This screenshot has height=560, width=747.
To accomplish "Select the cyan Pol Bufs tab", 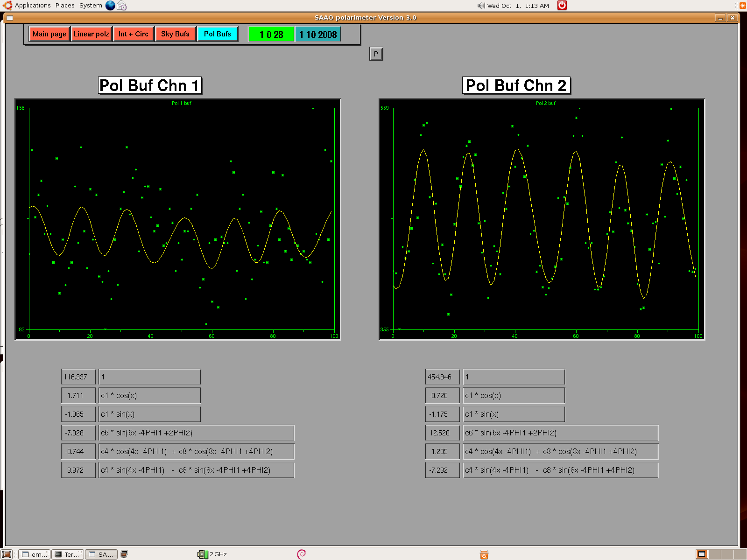I will coord(218,34).
